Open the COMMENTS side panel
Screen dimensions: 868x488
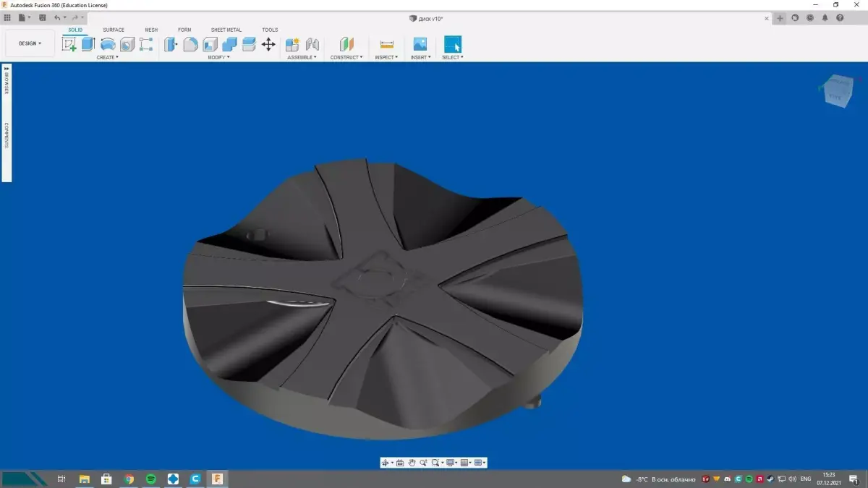click(x=7, y=135)
